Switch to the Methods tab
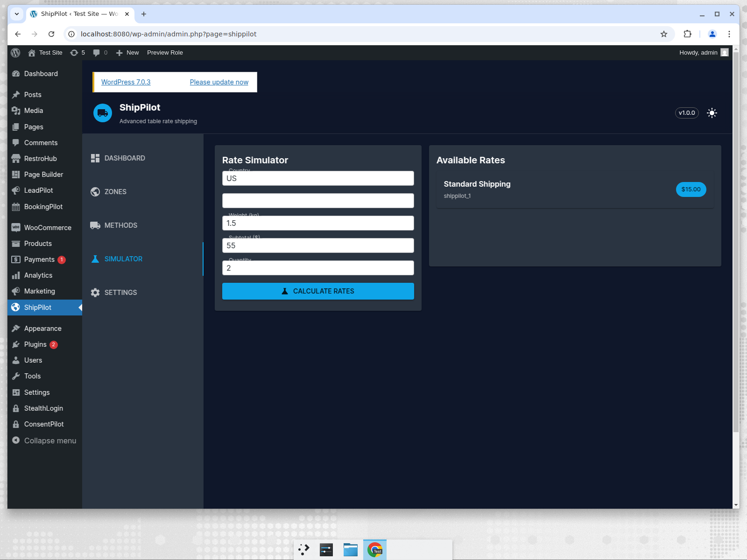This screenshot has height=560, width=747. [x=142, y=225]
